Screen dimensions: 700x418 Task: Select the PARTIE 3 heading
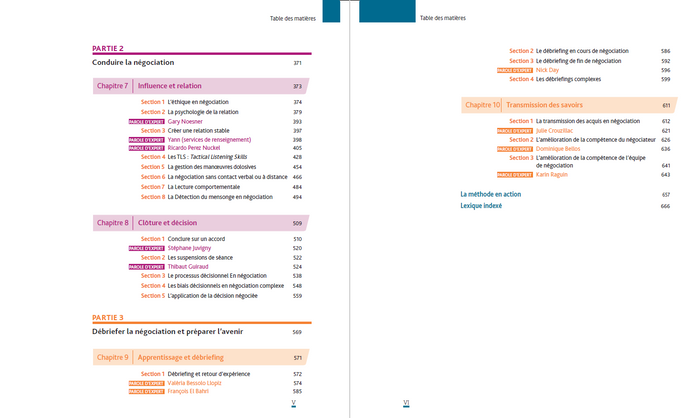coord(108,317)
